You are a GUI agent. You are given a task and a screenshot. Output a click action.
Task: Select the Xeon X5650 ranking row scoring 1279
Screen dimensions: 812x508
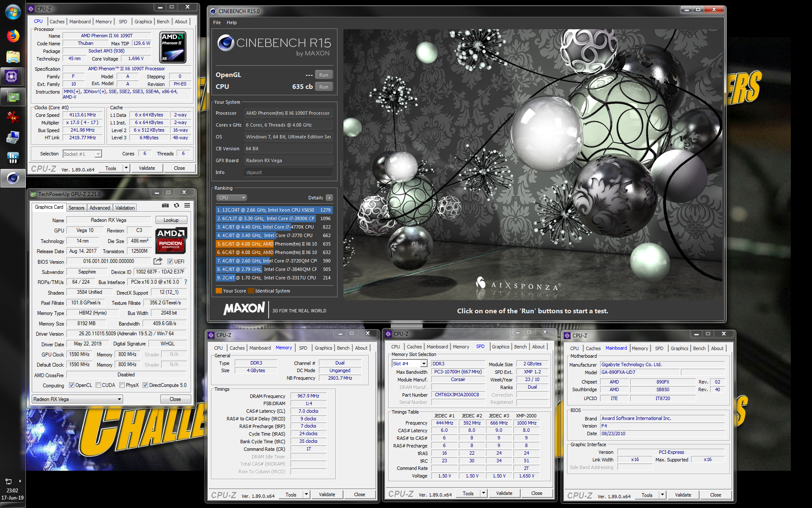point(274,210)
